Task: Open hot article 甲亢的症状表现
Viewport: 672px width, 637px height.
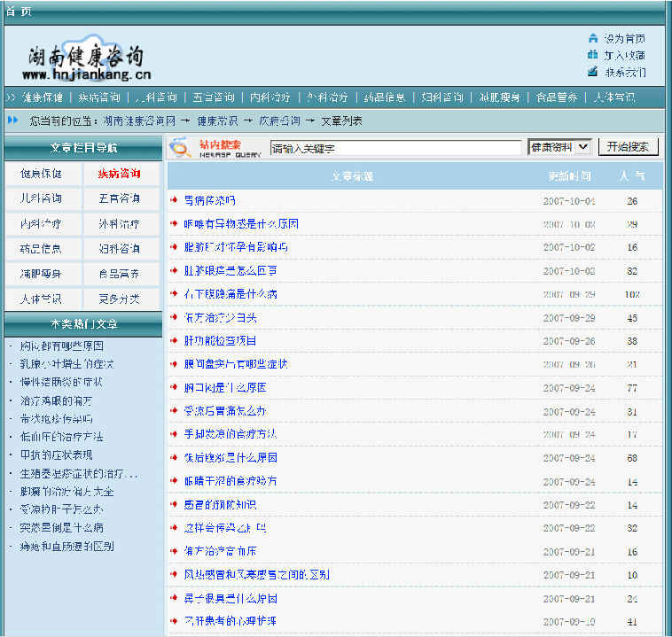Action: click(x=56, y=455)
